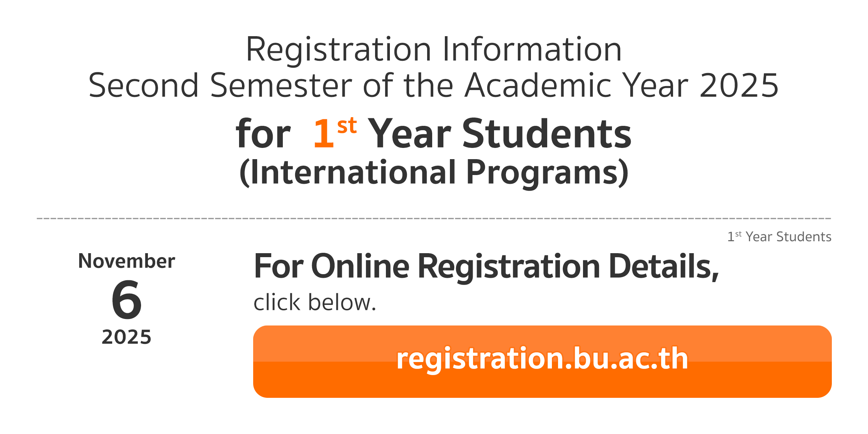Screen dimensions: 868x434
Task: Click the bold word "for"
Action: tap(263, 134)
